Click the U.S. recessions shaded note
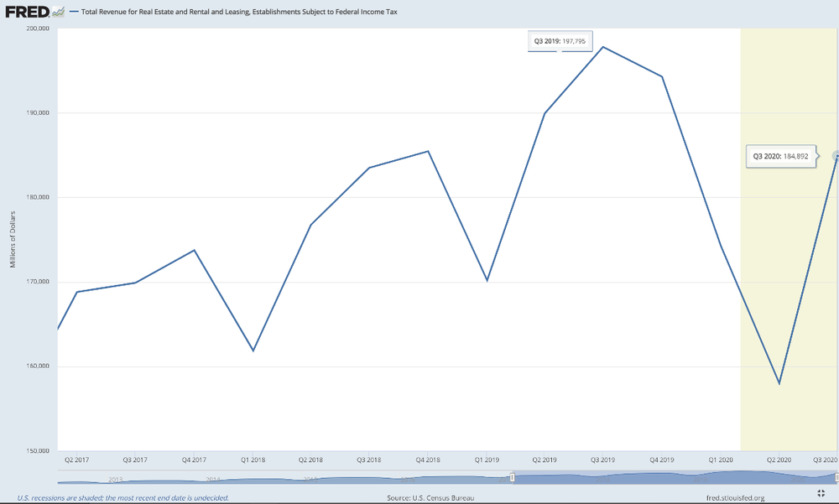 pyautogui.click(x=122, y=498)
